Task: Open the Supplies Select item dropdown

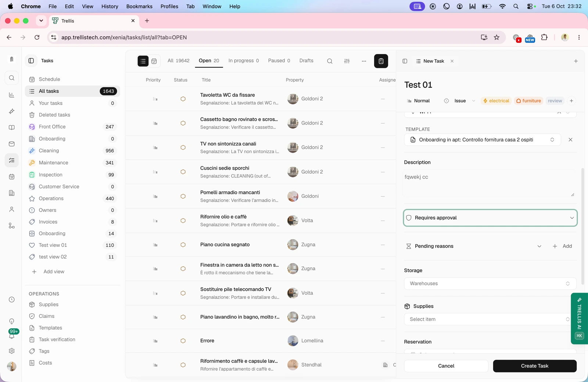Action: click(490, 319)
